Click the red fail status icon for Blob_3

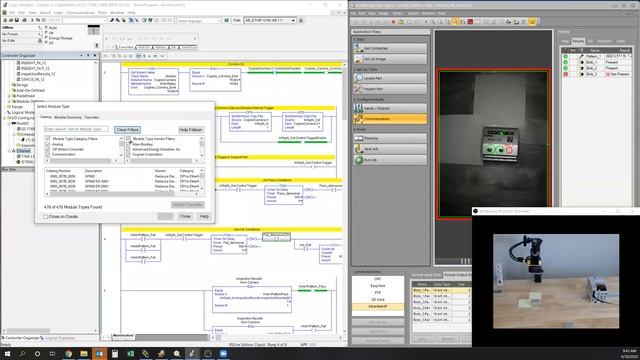tap(566, 74)
